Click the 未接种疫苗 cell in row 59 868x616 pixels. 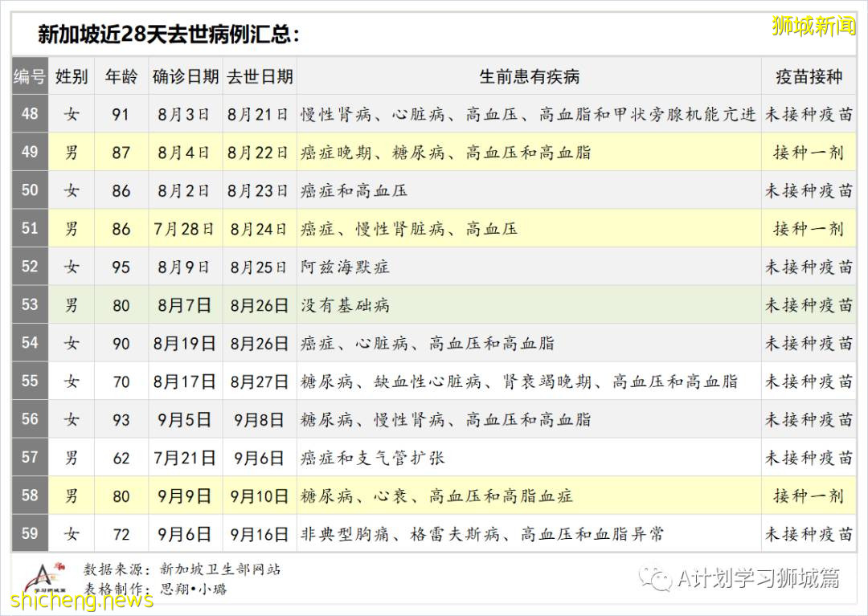809,533
